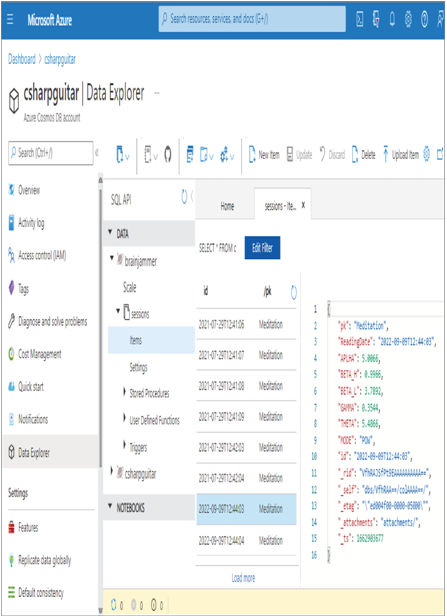Screen dimensions: 447x616
Task: Click Upload Item in the toolbar
Action: coord(401,155)
